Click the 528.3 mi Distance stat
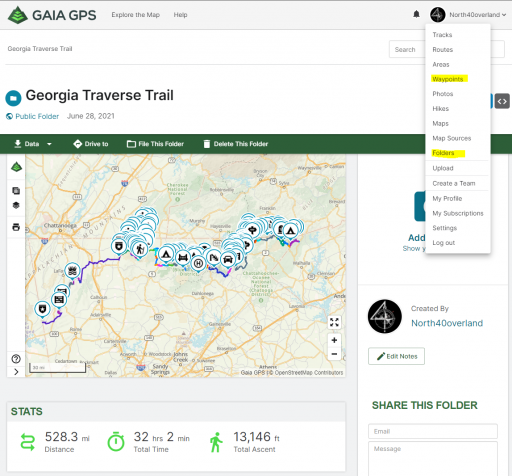This screenshot has width=512, height=476. coord(55,442)
